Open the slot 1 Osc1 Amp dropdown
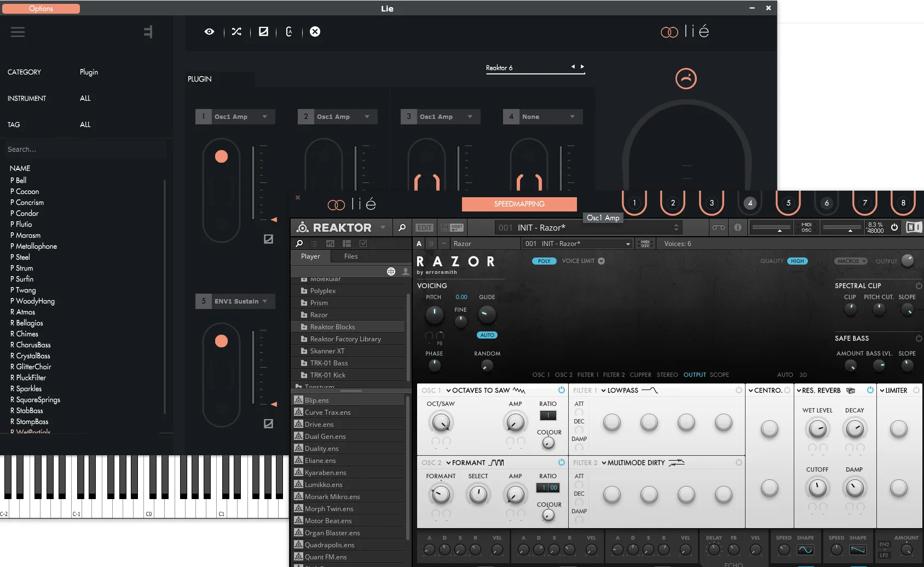 coord(264,117)
